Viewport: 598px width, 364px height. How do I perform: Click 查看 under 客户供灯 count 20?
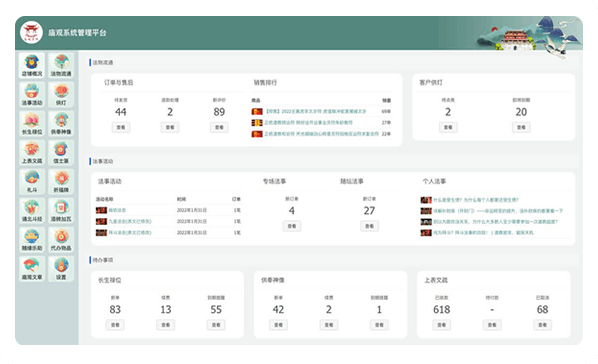coord(521,127)
